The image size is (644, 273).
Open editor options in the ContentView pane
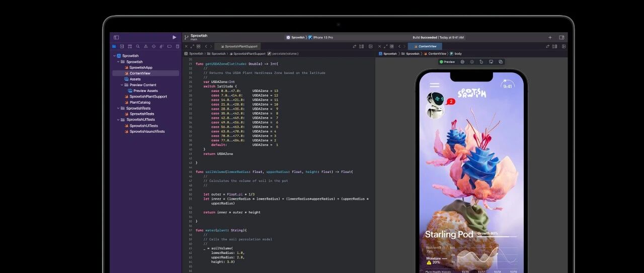(555, 46)
